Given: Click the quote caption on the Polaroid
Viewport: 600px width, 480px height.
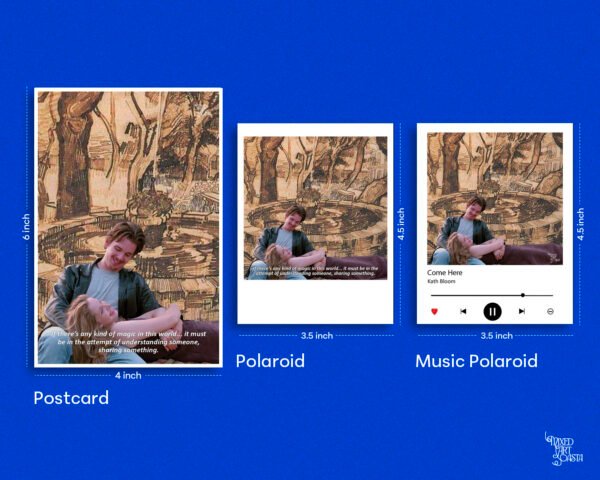Looking at the screenshot, I should point(314,271).
